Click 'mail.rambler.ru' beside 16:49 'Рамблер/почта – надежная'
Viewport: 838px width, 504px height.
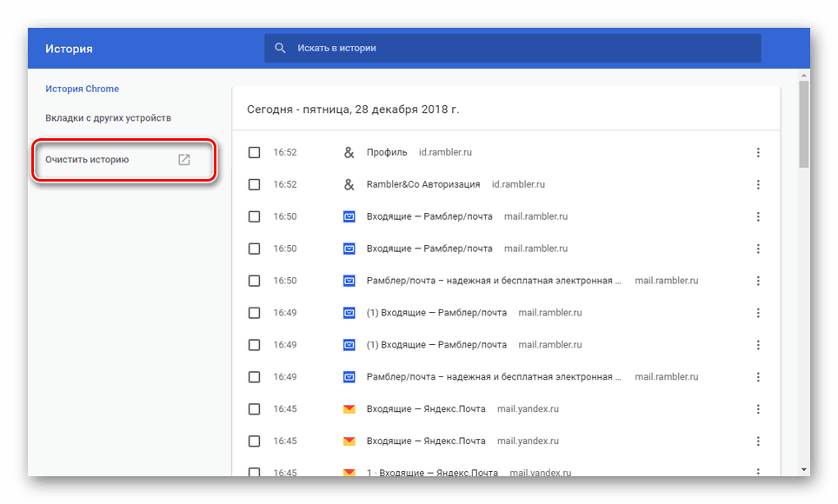tap(667, 377)
